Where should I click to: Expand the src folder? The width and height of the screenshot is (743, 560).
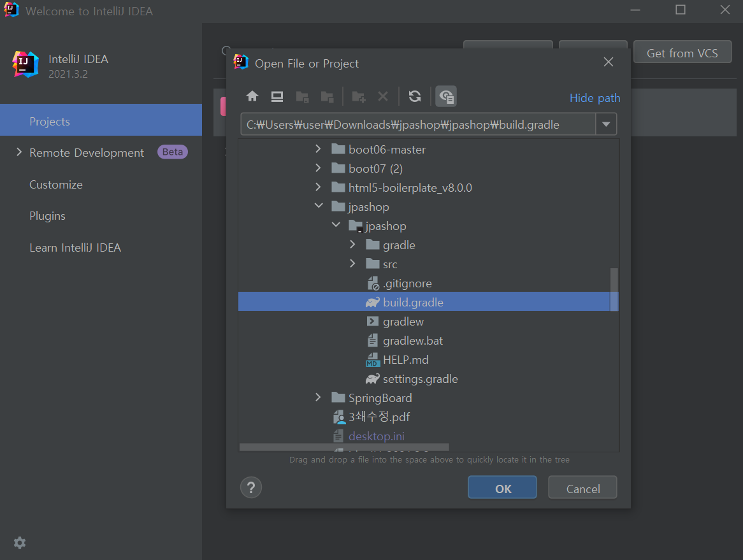coord(352,263)
